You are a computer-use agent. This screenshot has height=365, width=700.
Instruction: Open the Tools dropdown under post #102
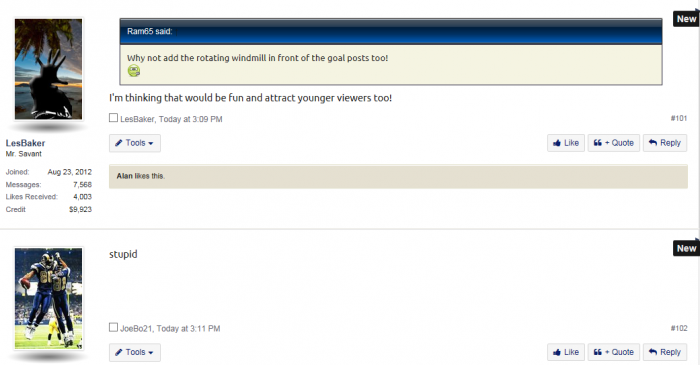coord(135,353)
